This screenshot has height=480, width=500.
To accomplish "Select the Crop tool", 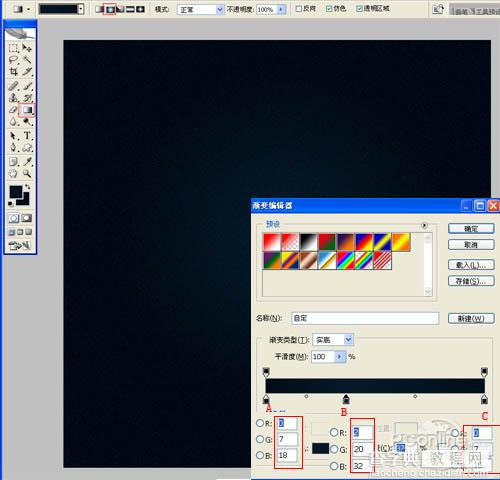I will tap(13, 71).
